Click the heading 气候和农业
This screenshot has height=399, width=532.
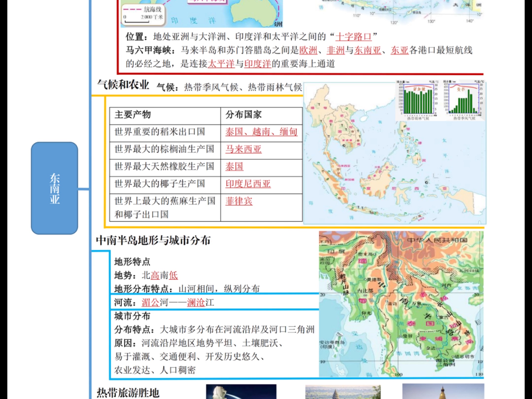[123, 85]
